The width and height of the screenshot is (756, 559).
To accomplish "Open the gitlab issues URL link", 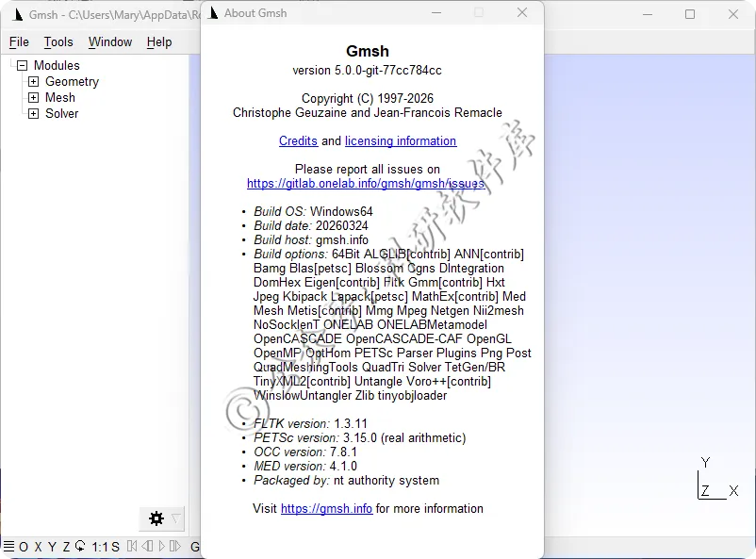I will pyautogui.click(x=366, y=183).
